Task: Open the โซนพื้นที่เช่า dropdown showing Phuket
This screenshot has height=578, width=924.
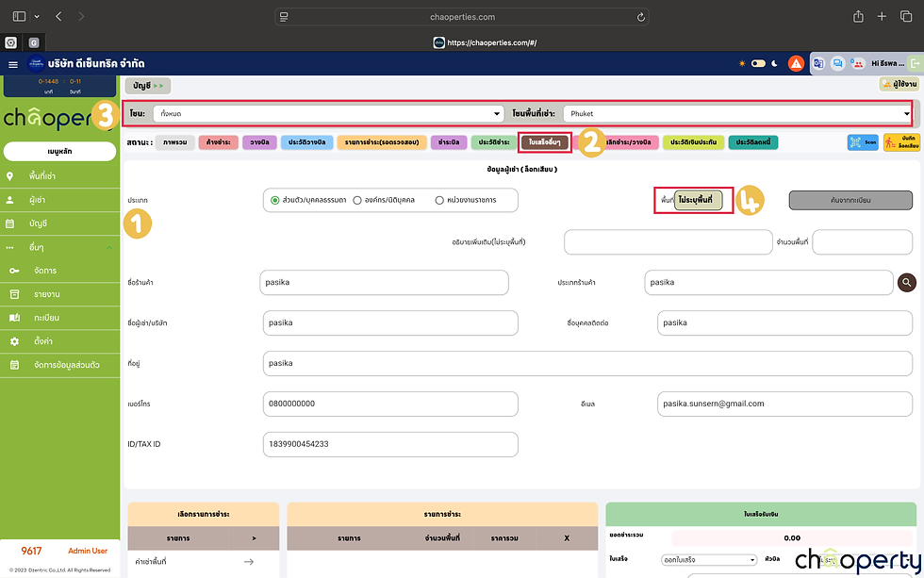Action: click(x=737, y=114)
